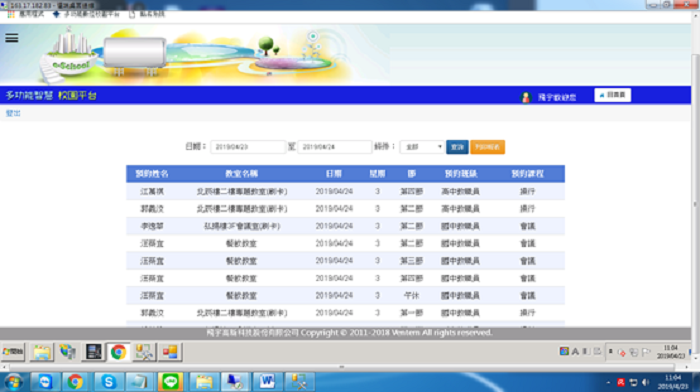Click the first column header of the reservation table
The width and height of the screenshot is (700, 392).
[x=152, y=174]
